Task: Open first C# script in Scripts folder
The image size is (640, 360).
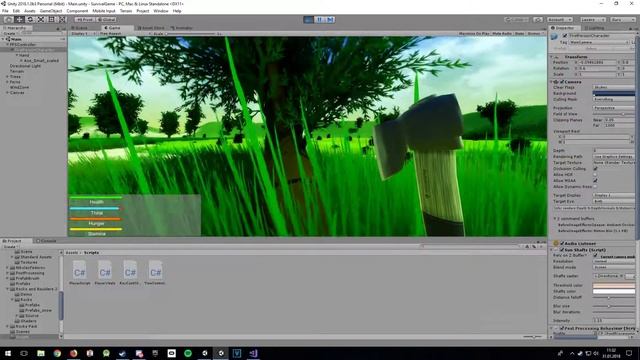Action: [x=80, y=273]
